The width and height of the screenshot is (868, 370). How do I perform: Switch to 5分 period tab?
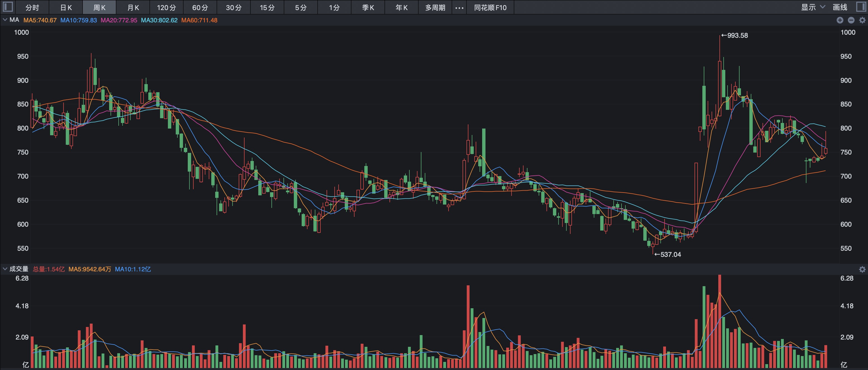(x=301, y=8)
